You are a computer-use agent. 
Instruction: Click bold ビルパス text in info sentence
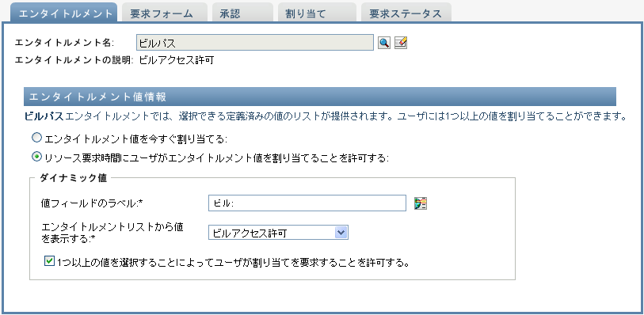[x=44, y=117]
